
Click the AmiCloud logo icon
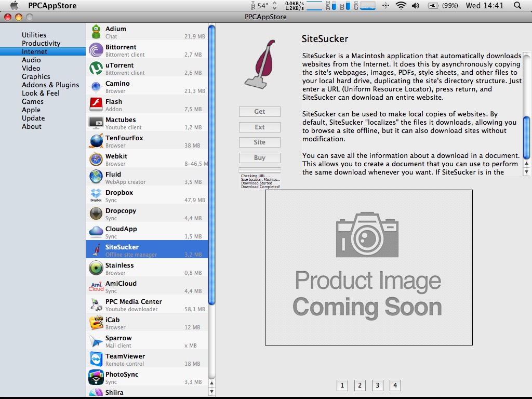(96, 286)
